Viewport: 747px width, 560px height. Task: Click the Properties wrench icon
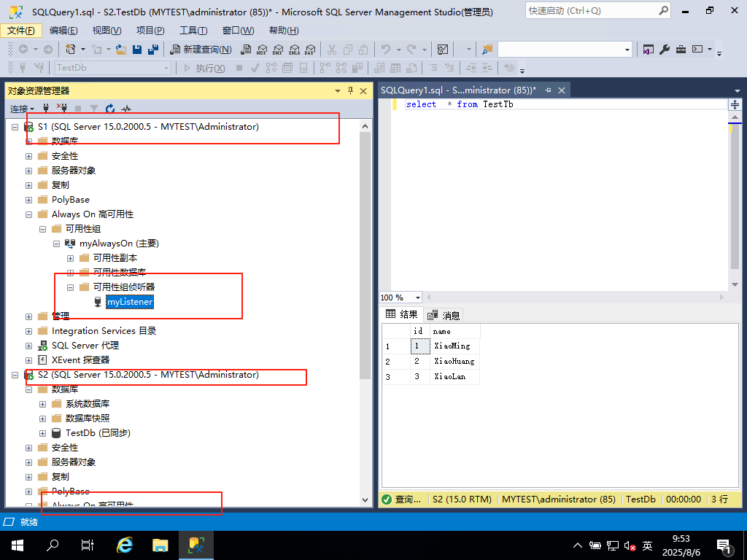coord(664,49)
